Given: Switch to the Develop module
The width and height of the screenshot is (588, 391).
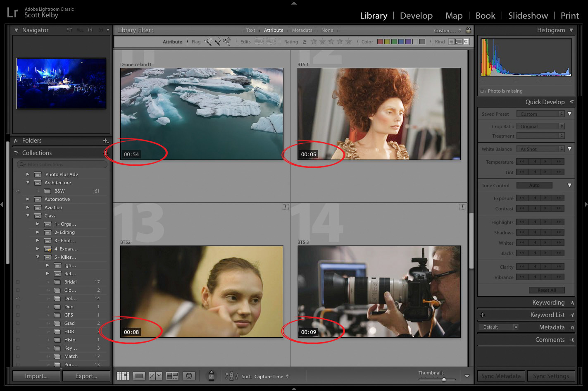Looking at the screenshot, I should click(416, 15).
